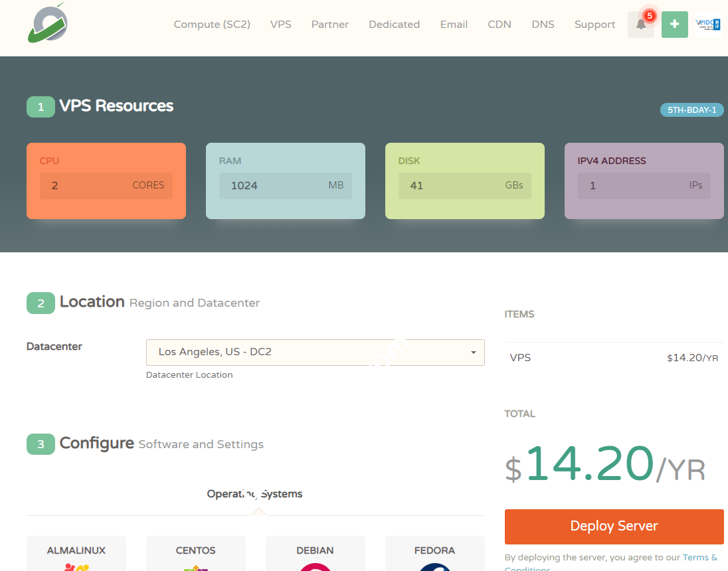This screenshot has width=728, height=571.
Task: Open Compute (SC2) menu item
Action: (212, 25)
